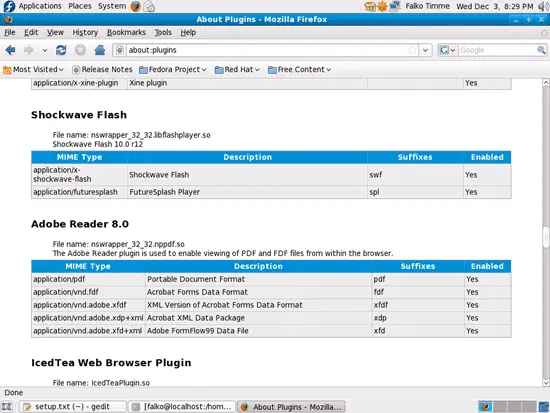Switch to the setup.txt gedit taskbar window

(73, 407)
